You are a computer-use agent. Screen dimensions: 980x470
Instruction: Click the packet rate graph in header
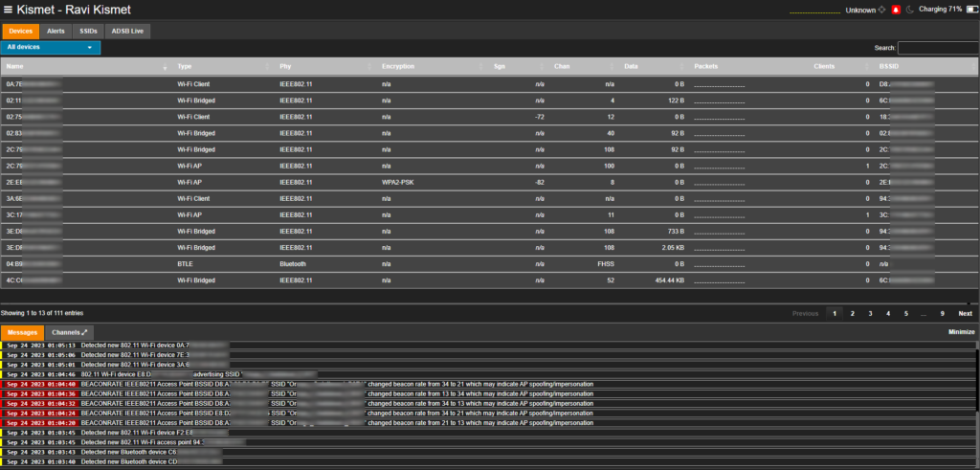(815, 11)
